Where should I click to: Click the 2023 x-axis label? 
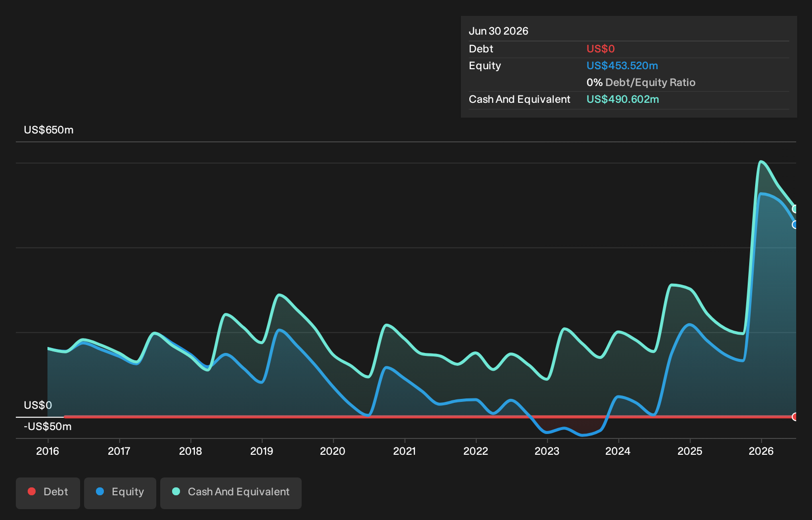(547, 451)
